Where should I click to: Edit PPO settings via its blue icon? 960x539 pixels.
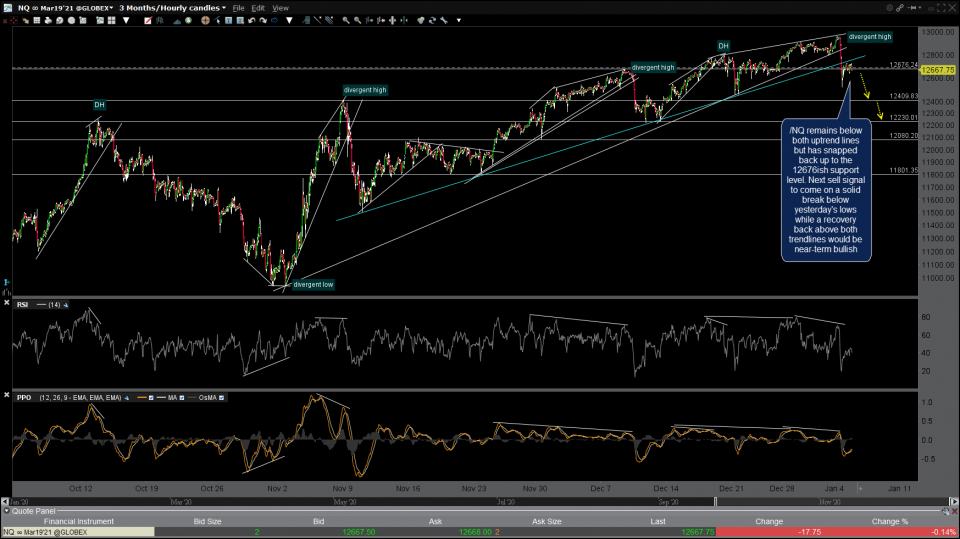pyautogui.click(x=127, y=398)
